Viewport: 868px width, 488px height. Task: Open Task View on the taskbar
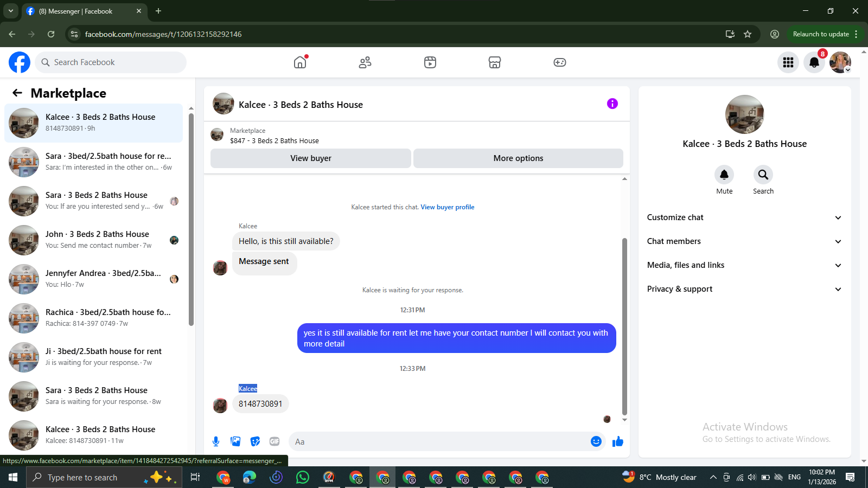(x=195, y=477)
